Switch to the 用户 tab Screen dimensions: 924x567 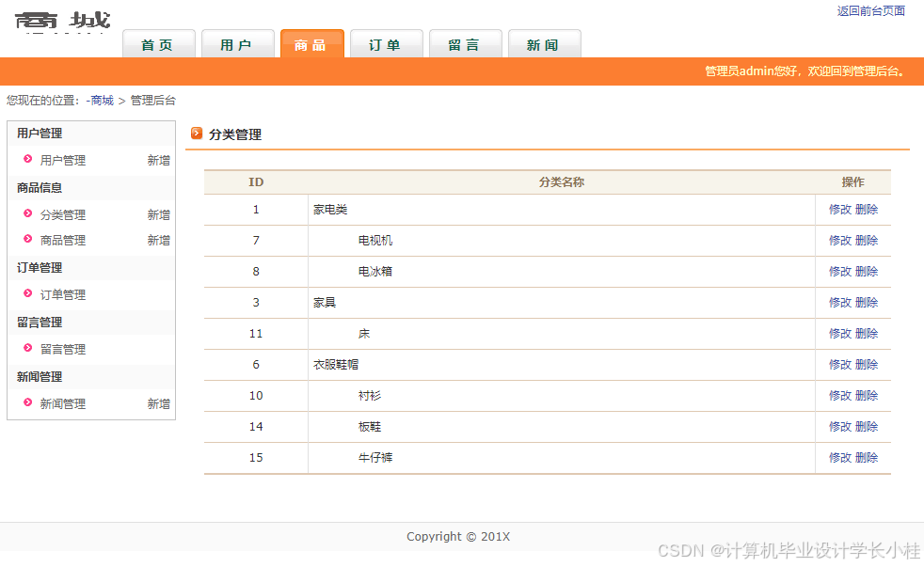[237, 44]
